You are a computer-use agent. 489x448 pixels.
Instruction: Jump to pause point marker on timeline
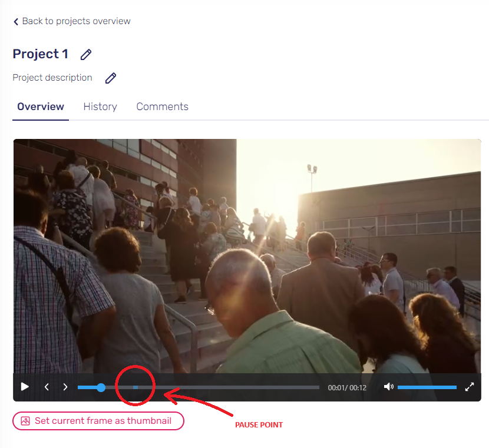[x=136, y=387]
